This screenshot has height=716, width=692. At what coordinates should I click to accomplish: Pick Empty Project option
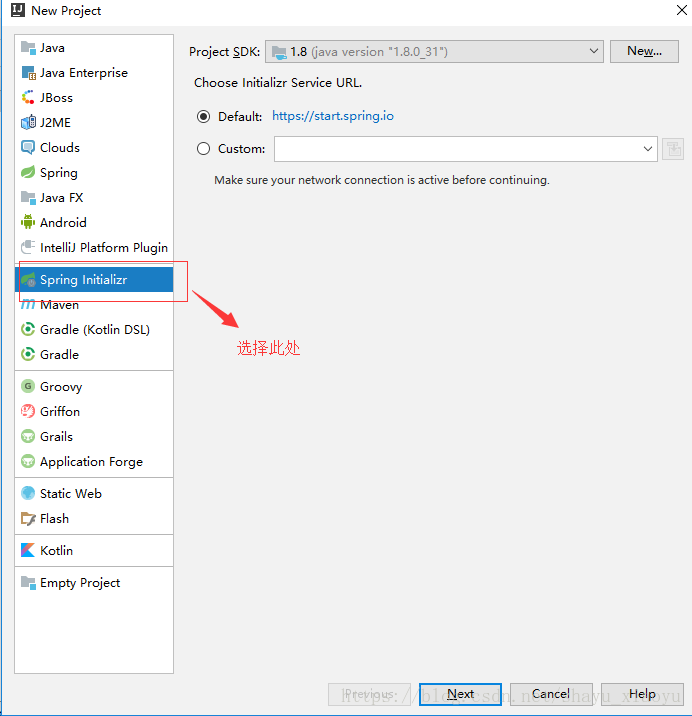[x=94, y=582]
